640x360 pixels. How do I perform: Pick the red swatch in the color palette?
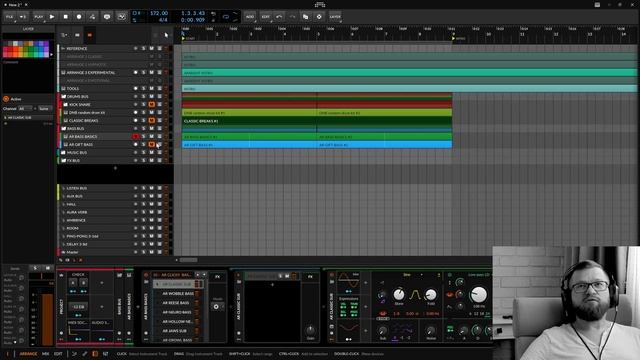pos(7,49)
